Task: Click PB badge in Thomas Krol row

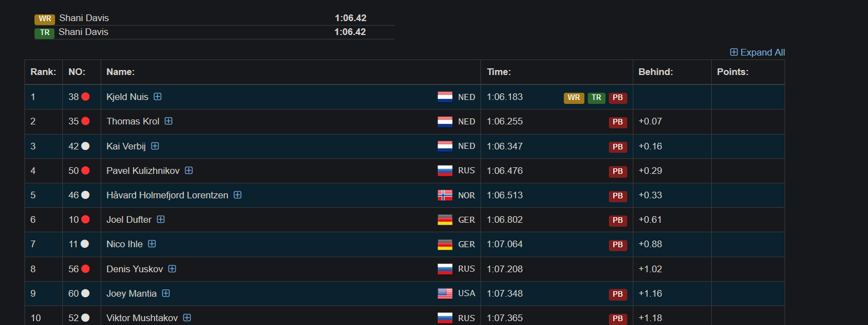Action: pos(618,122)
